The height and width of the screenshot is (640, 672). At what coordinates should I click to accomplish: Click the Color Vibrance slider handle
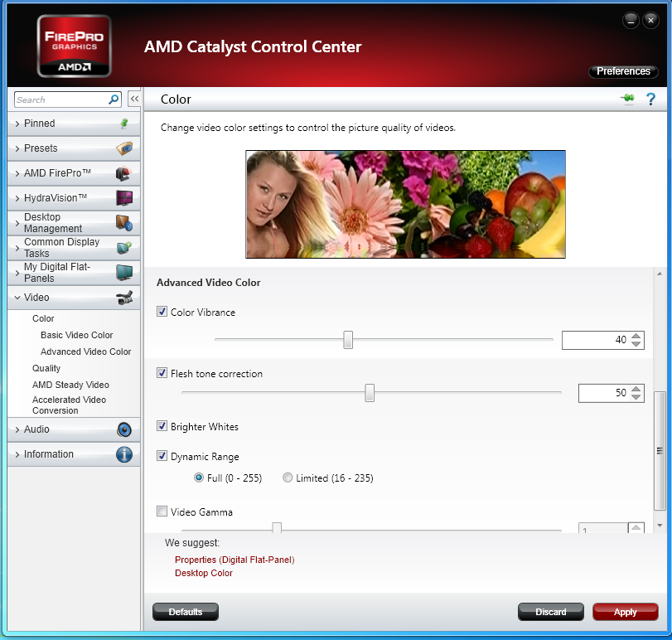[348, 340]
